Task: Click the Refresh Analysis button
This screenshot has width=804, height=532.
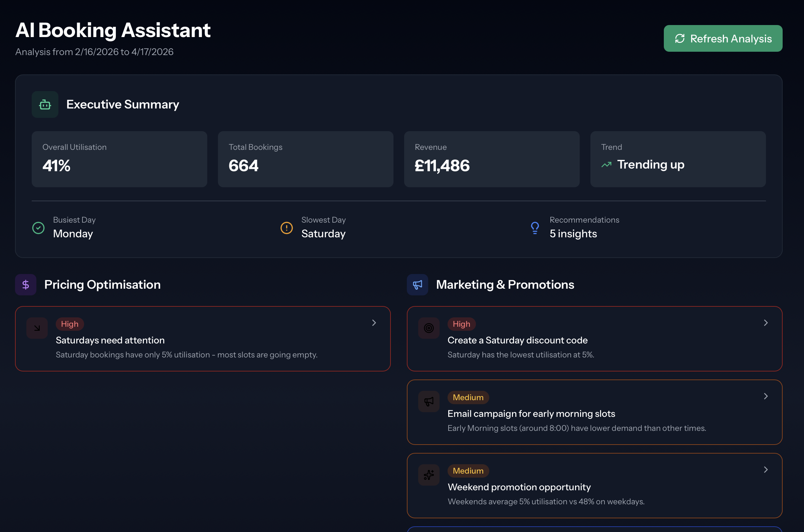Action: point(723,38)
